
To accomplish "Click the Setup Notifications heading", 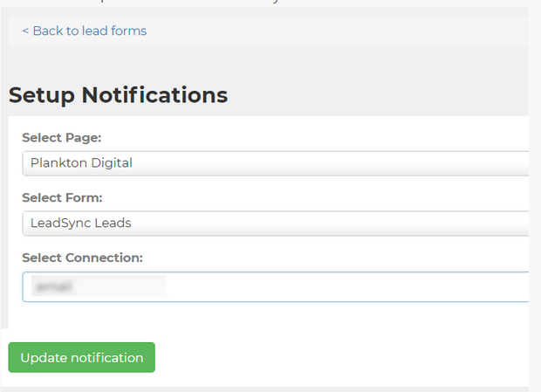I will 119,95.
